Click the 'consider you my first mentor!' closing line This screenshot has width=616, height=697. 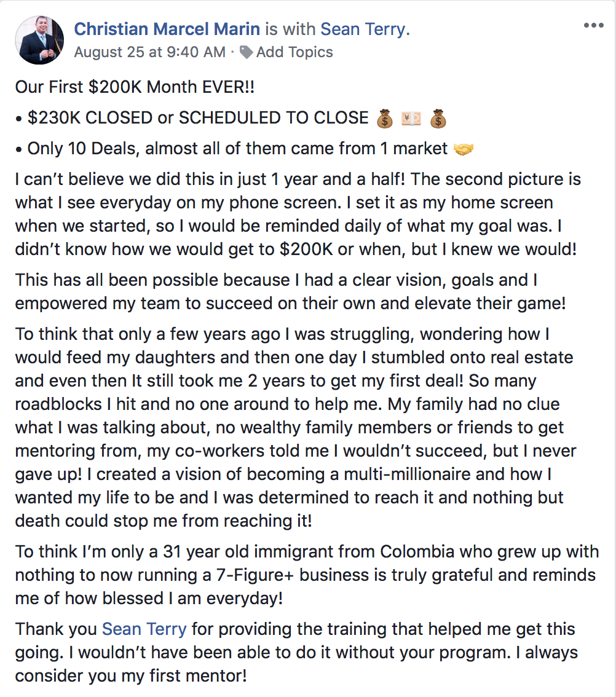click(131, 675)
